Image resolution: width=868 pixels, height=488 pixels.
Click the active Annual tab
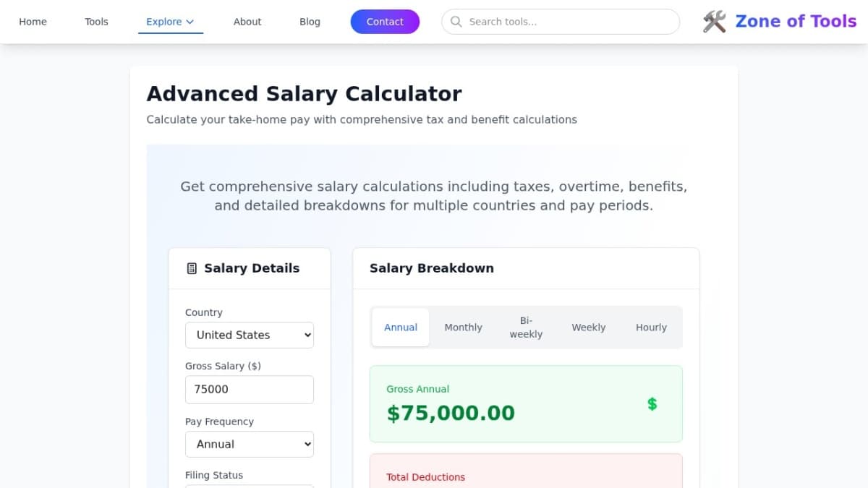(x=400, y=327)
